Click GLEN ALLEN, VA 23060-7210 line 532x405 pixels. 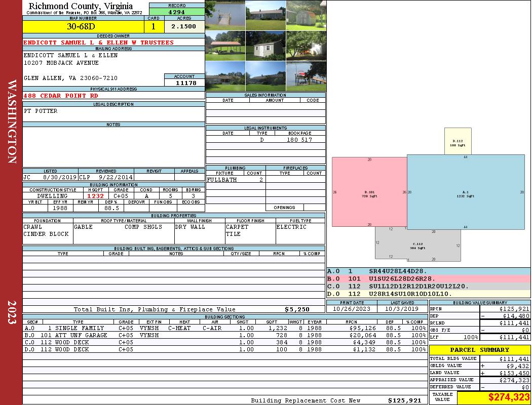point(70,78)
